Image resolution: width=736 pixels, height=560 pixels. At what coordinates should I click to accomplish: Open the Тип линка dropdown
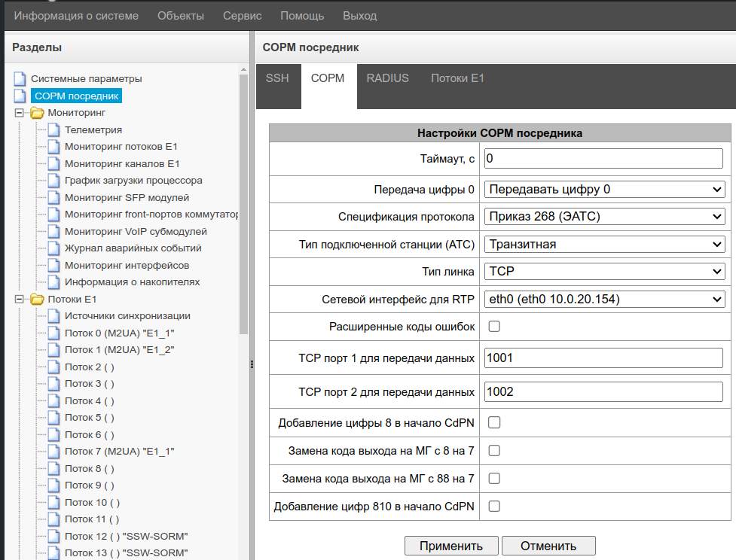point(604,271)
